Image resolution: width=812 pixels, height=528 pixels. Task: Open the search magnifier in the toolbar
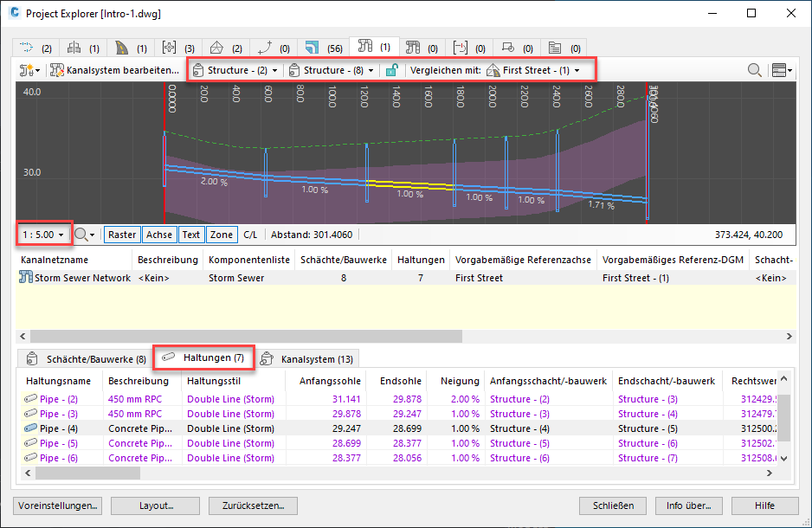[x=754, y=69]
